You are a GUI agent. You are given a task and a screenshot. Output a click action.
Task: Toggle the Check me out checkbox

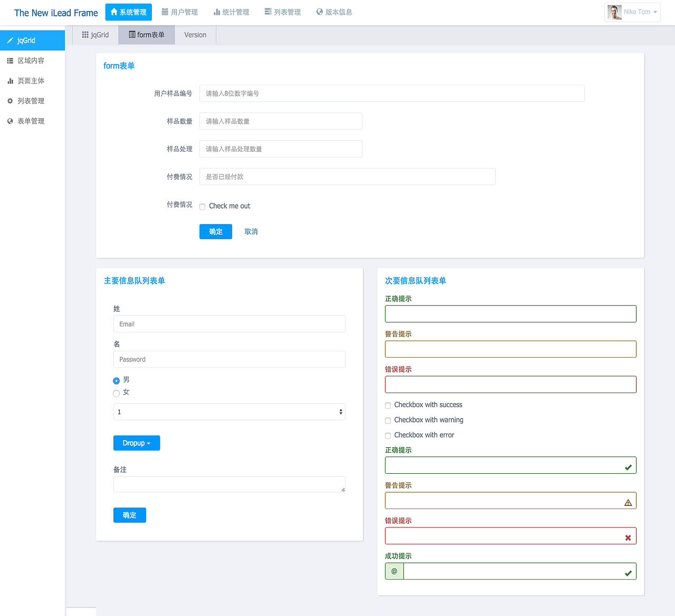tap(202, 207)
